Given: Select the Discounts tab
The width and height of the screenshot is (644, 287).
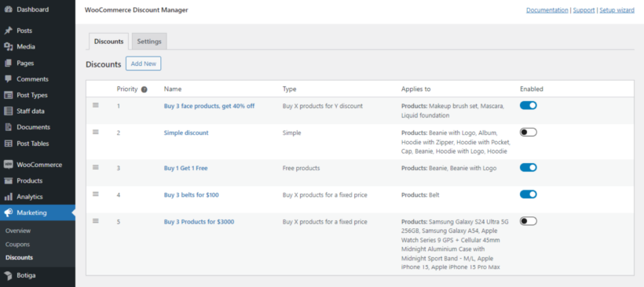Looking at the screenshot, I should coord(109,42).
